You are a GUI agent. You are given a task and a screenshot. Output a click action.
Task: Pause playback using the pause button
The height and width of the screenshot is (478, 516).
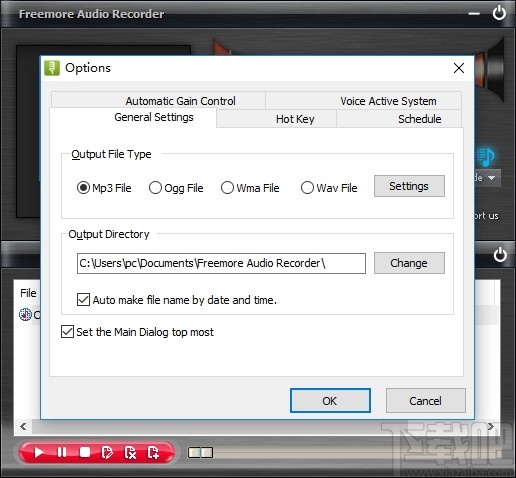[62, 452]
